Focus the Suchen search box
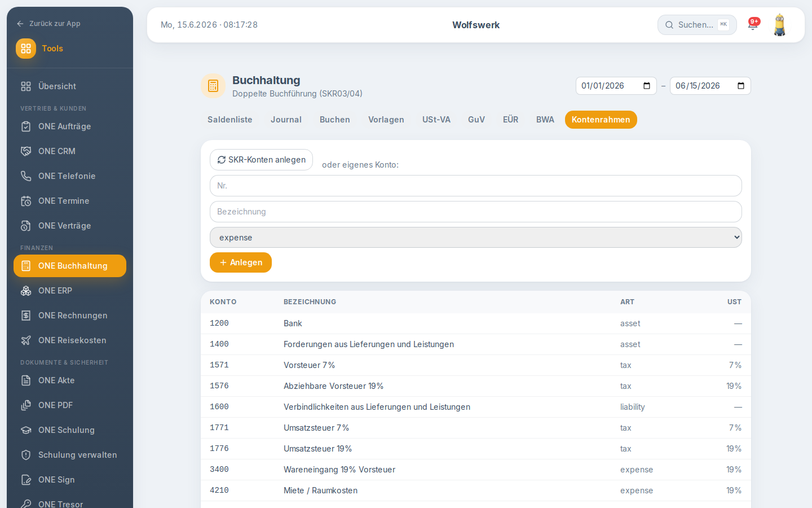 697,25
